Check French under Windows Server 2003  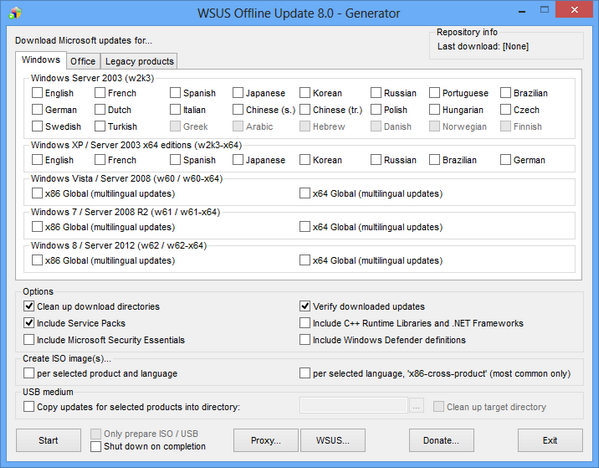click(100, 93)
